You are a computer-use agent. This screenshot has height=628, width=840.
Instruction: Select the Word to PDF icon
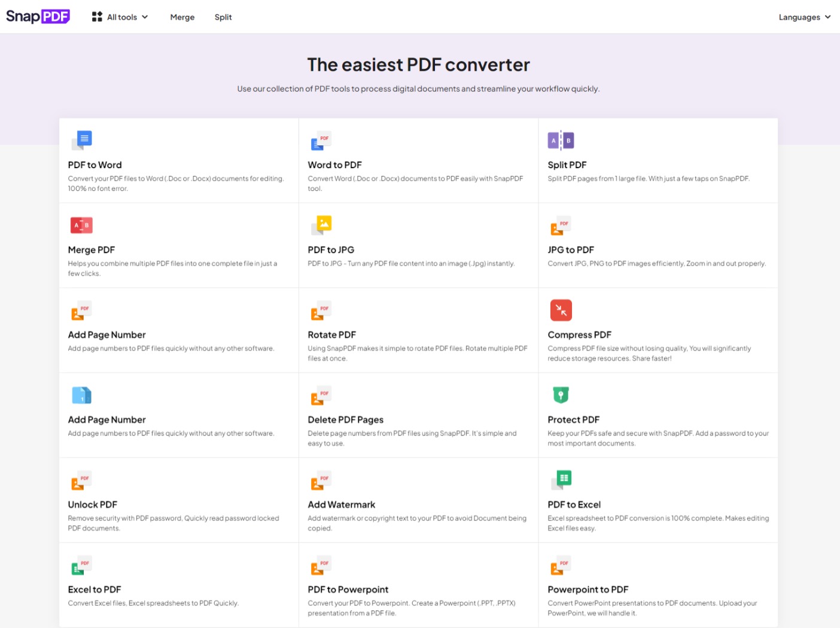click(x=322, y=139)
